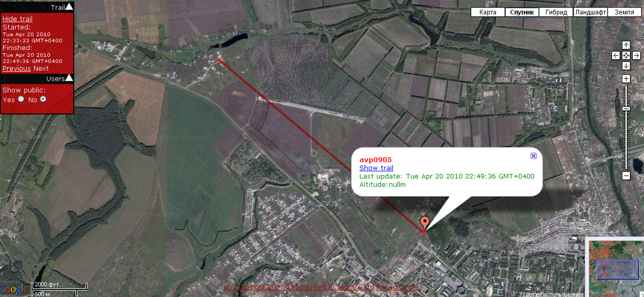Close the avp0905 info balloon
Screen dimensions: 644x297
tap(533, 156)
